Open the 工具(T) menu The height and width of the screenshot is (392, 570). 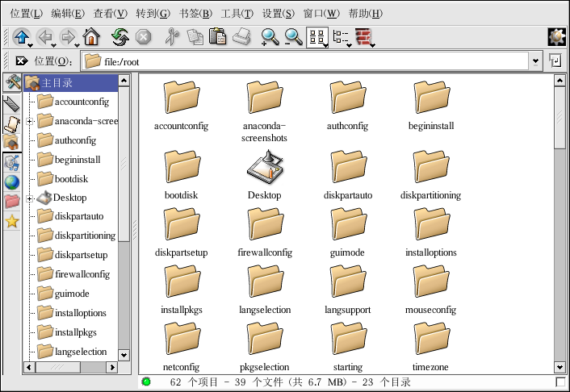pos(237,14)
